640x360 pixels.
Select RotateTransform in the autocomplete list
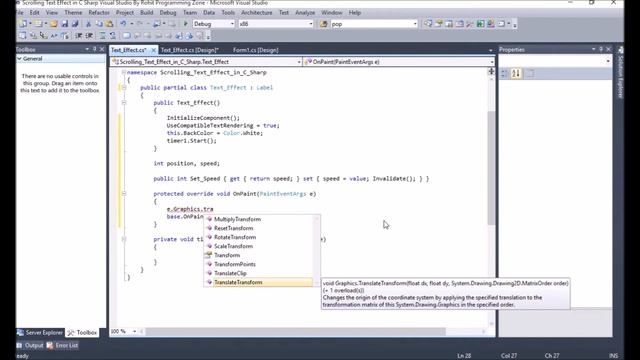[x=258, y=237]
